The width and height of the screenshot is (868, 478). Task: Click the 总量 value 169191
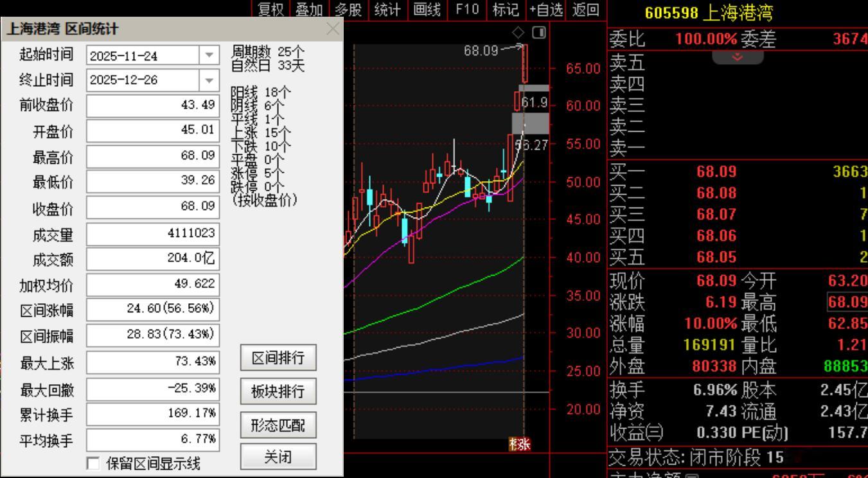709,345
